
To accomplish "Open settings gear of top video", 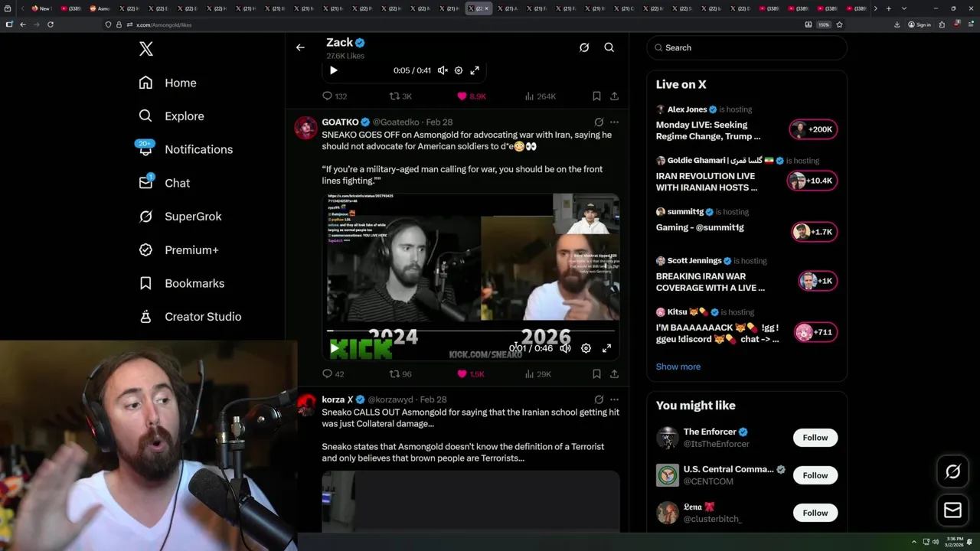I will (x=459, y=70).
